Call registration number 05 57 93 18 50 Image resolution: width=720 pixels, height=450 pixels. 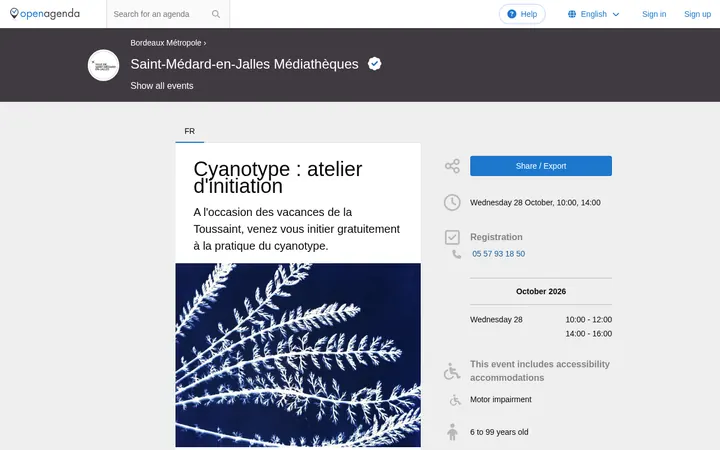498,254
